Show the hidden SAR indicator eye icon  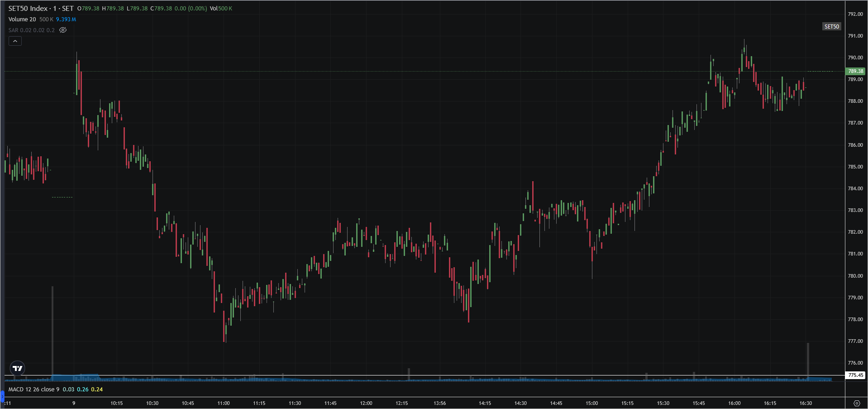pos(63,30)
